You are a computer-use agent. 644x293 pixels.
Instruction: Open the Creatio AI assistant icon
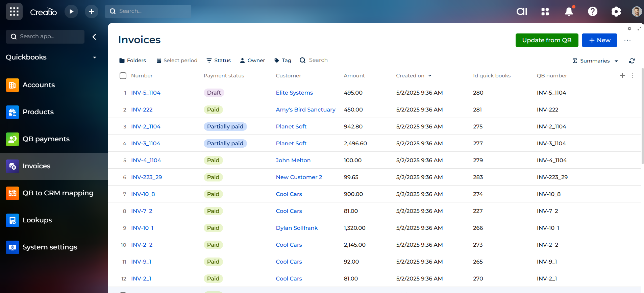click(522, 11)
